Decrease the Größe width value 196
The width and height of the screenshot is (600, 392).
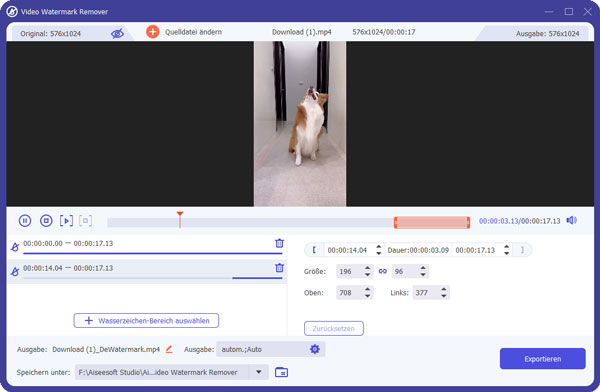367,274
